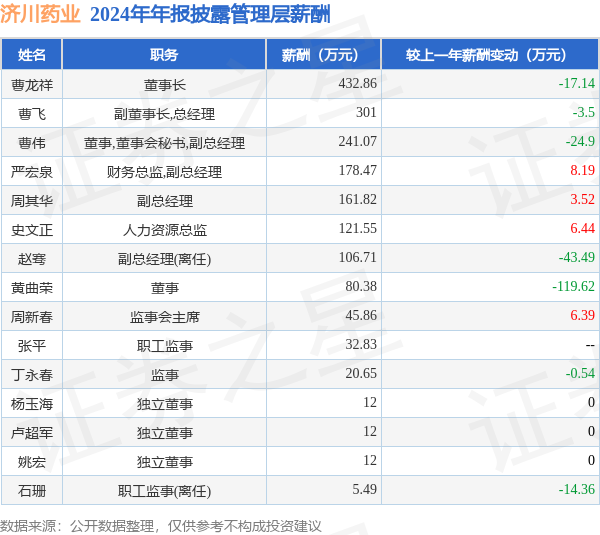600x535 pixels.
Task: Click change value 8.19
Action: (x=582, y=170)
